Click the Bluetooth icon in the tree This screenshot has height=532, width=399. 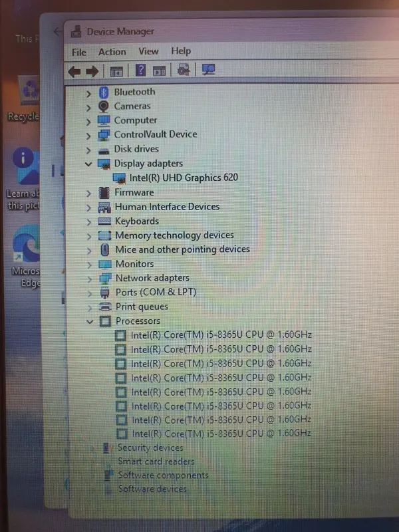(x=104, y=92)
